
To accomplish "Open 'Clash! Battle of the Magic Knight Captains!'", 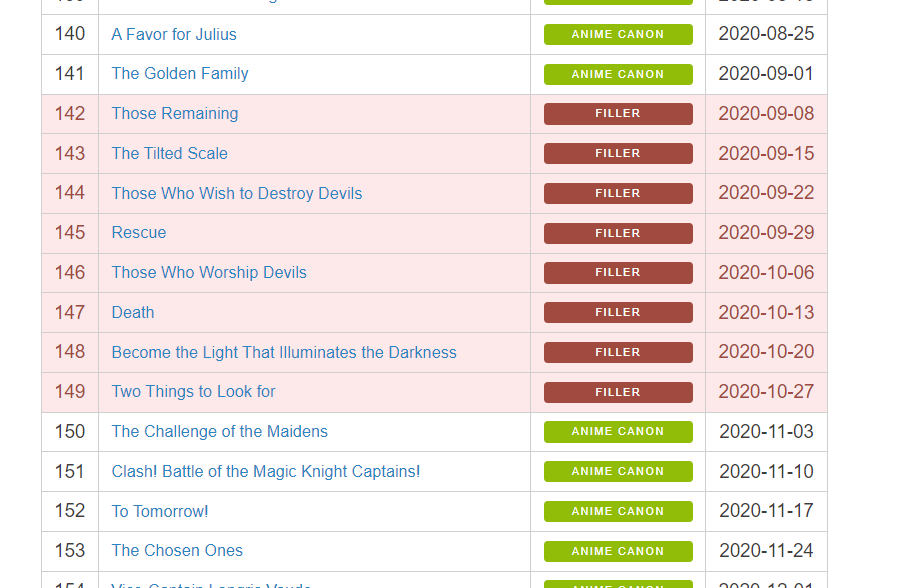I will coord(266,471).
